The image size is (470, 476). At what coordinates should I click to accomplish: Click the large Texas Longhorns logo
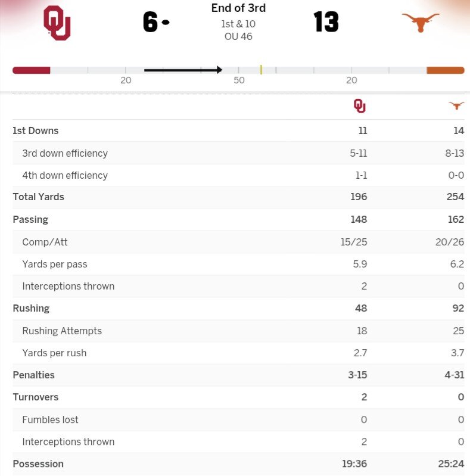click(x=421, y=22)
